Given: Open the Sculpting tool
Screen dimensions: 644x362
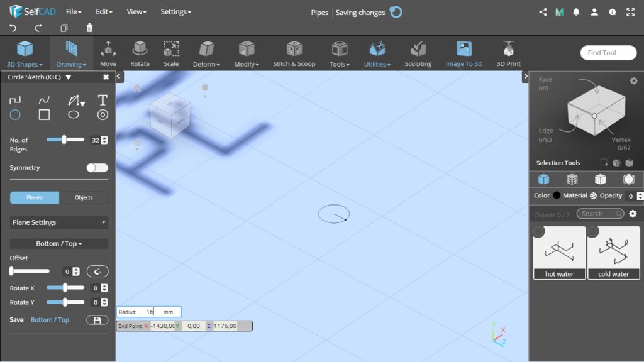Looking at the screenshot, I should (x=418, y=54).
